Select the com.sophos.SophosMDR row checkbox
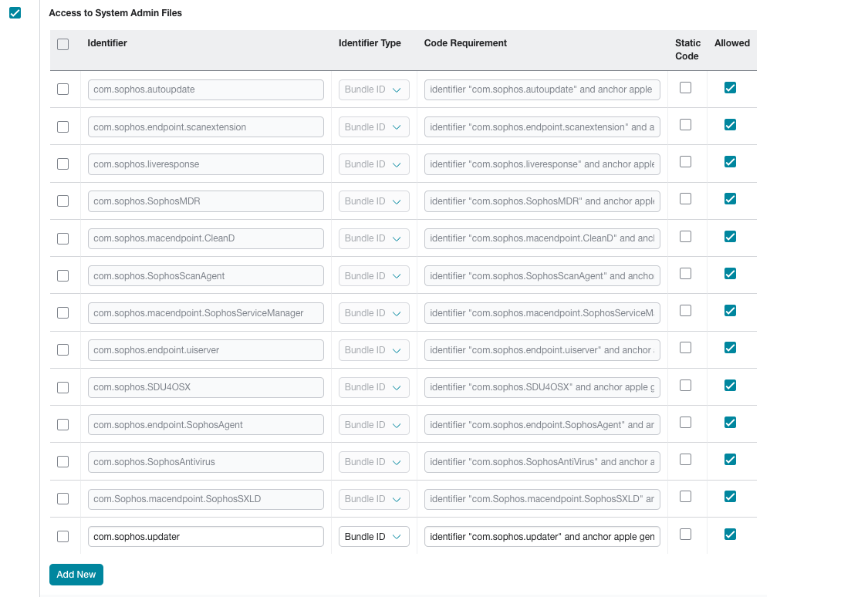The width and height of the screenshot is (868, 597). click(63, 201)
